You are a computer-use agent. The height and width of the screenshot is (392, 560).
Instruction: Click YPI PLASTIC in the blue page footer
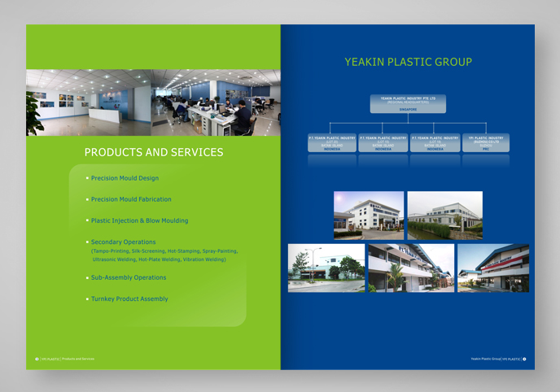(x=511, y=359)
